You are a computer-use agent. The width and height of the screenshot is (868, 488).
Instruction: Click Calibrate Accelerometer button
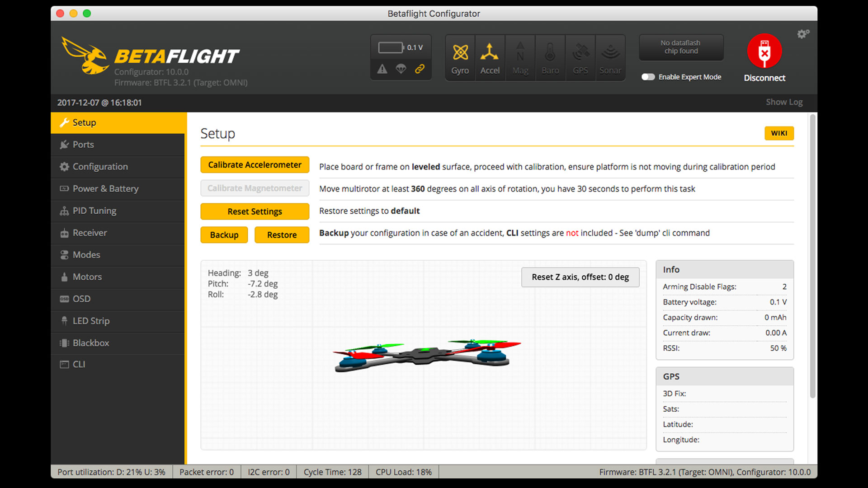pos(255,165)
